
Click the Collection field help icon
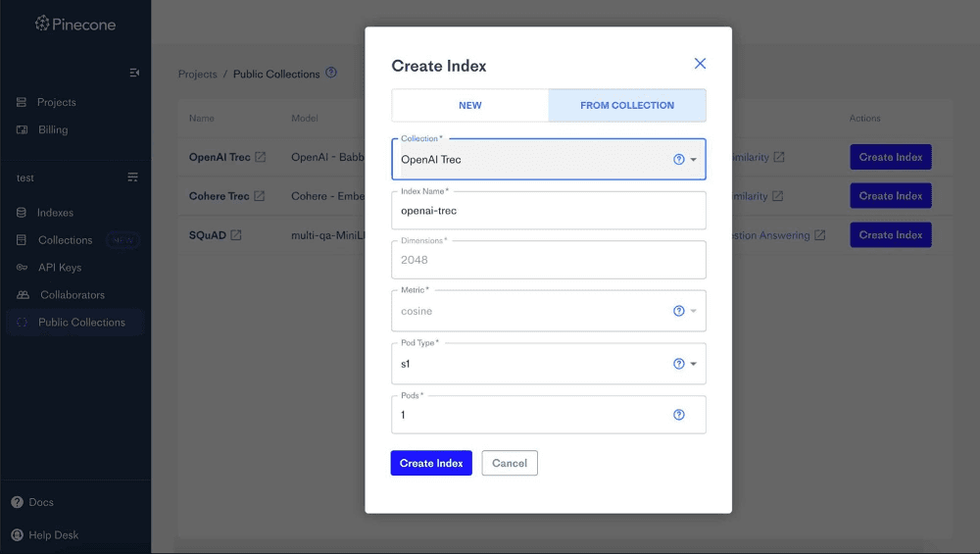pyautogui.click(x=679, y=160)
